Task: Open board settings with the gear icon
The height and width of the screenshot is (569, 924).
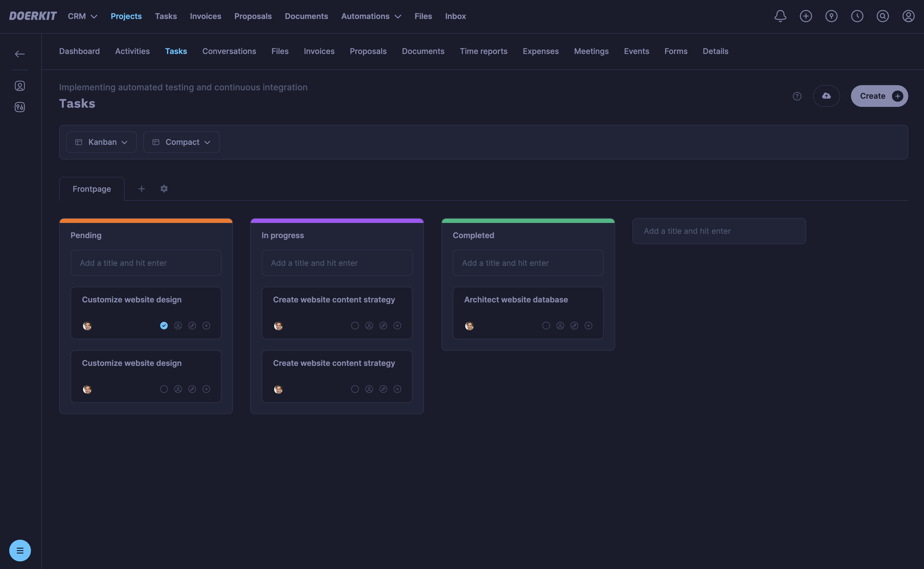Action: pos(164,188)
